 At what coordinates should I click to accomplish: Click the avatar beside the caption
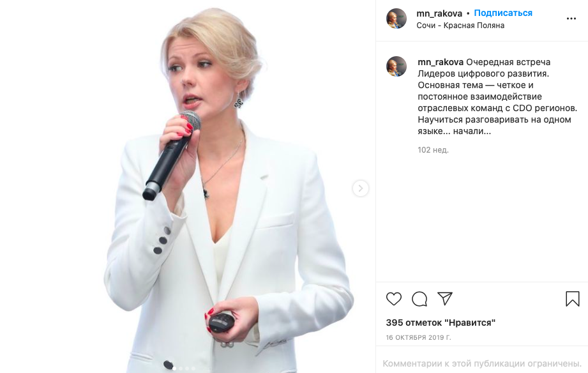click(x=396, y=66)
